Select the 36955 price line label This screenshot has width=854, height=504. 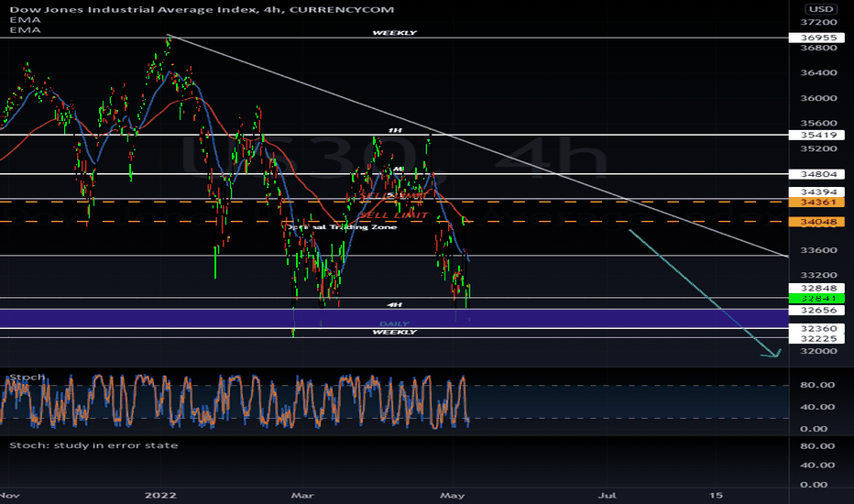tap(817, 38)
